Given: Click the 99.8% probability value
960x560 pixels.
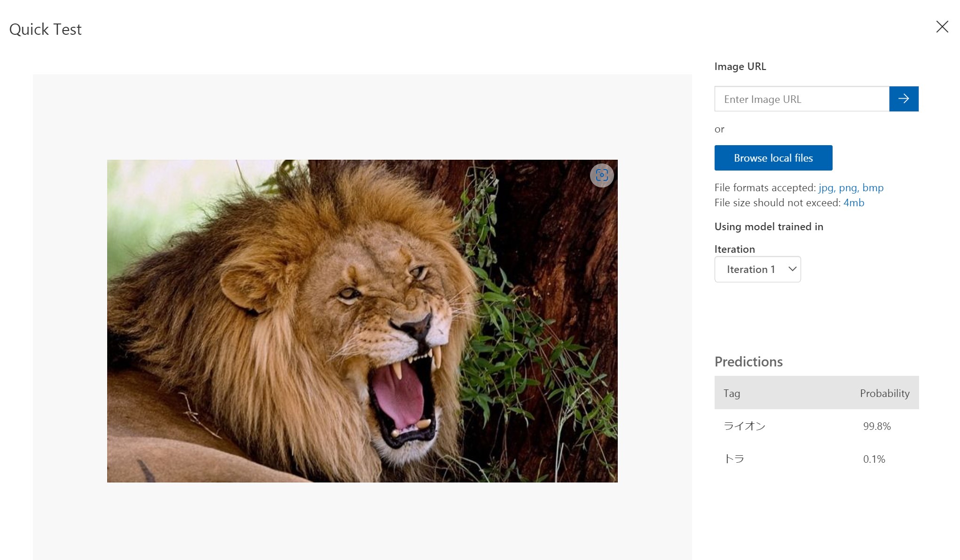Looking at the screenshot, I should 877,426.
